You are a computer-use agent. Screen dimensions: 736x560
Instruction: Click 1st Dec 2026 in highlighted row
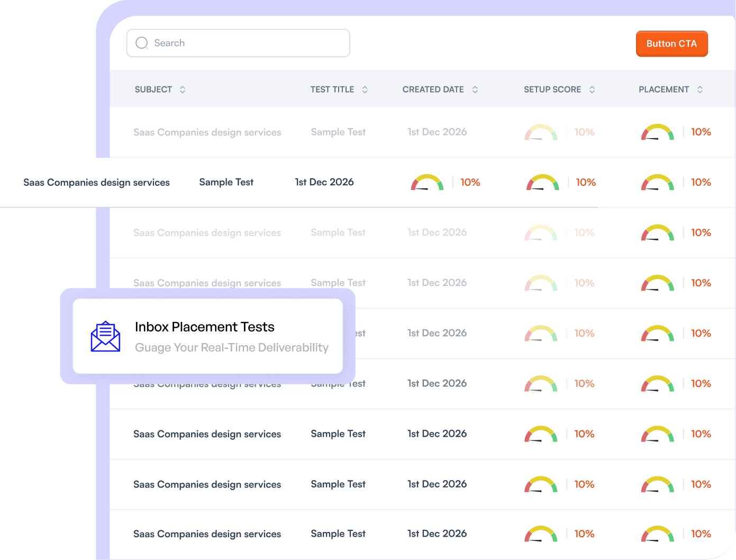pos(324,182)
